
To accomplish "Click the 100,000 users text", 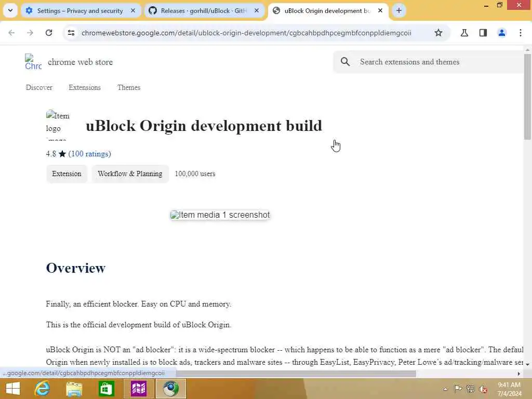I will pos(195,174).
